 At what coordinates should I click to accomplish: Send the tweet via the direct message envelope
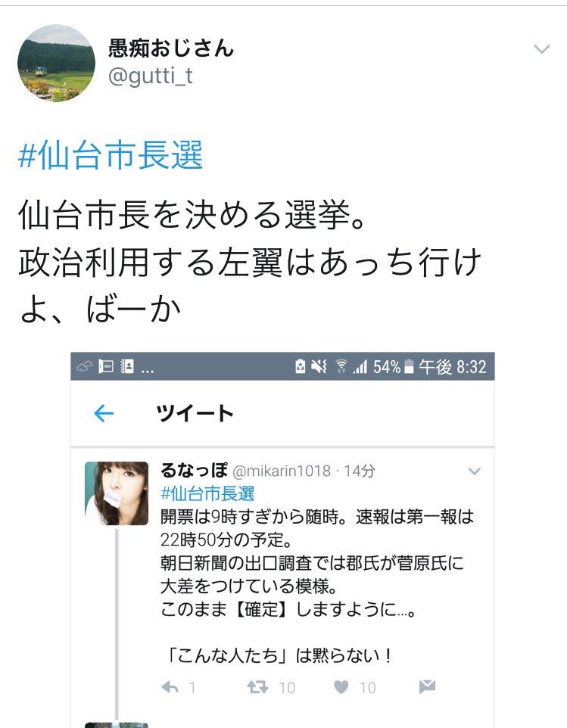(427, 686)
